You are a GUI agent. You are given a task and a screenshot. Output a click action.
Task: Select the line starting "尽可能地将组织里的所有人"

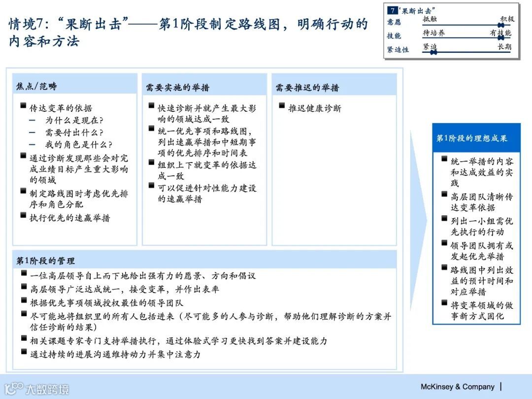pos(210,322)
